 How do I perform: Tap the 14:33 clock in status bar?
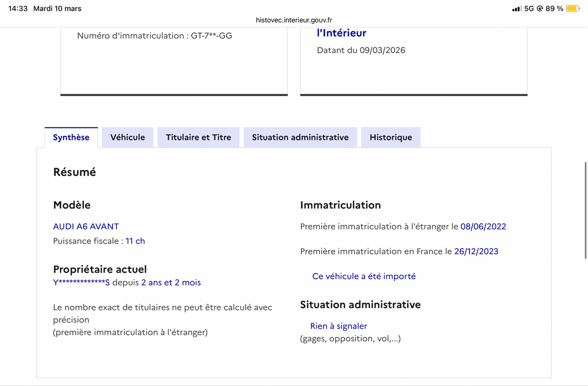[x=18, y=8]
